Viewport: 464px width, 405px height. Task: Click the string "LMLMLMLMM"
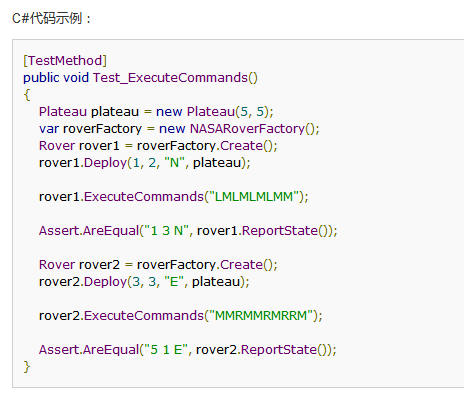point(254,197)
